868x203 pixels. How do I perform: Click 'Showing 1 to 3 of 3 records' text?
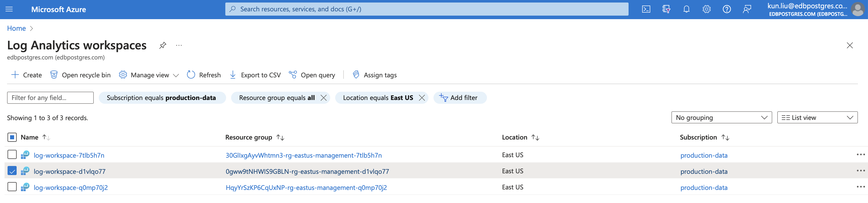tap(48, 118)
